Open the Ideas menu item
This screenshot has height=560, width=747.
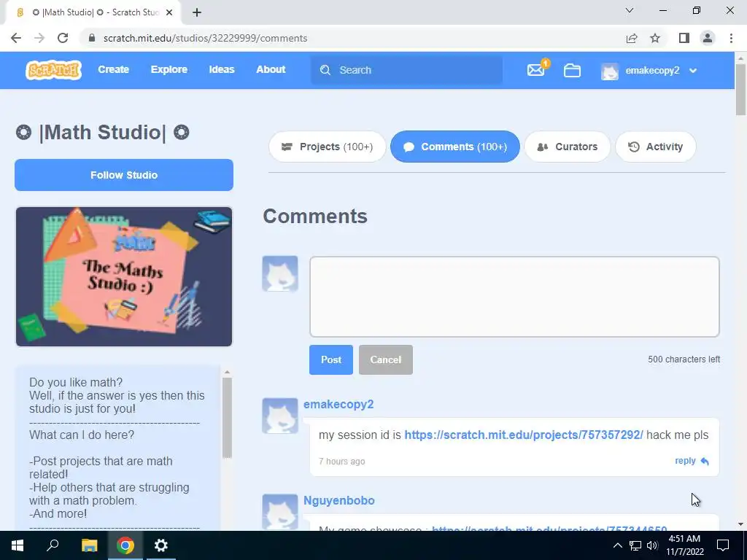(222, 69)
